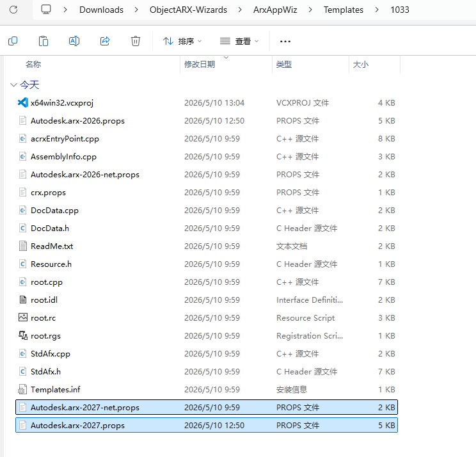The width and height of the screenshot is (476, 457).
Task: Sort by 修改日期 column header
Action: 200,65
